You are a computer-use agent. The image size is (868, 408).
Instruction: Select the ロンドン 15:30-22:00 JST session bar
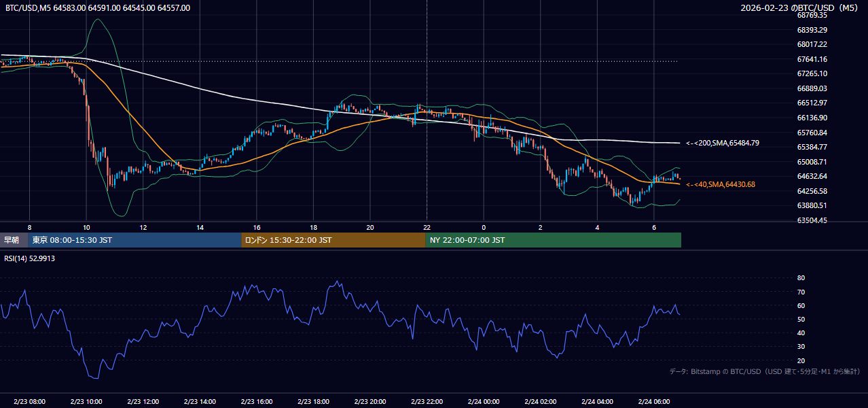point(333,240)
